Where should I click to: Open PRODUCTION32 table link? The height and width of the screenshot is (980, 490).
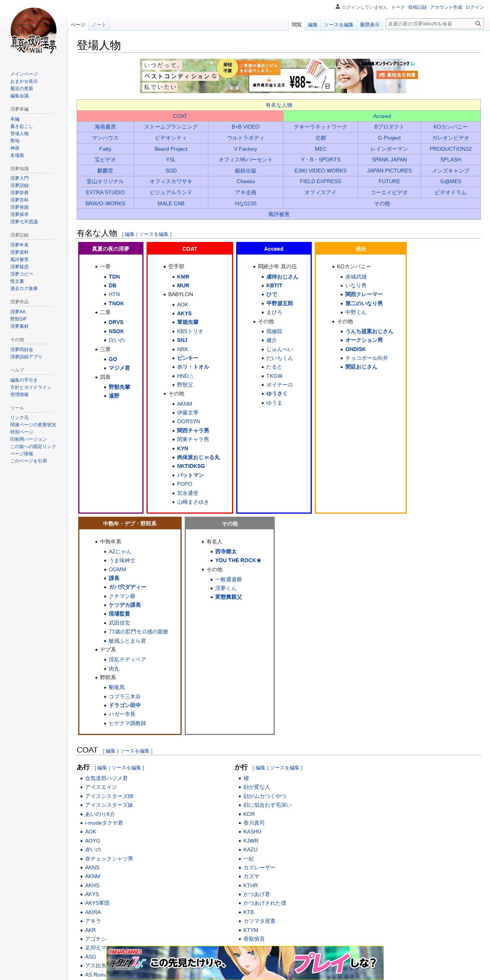(x=450, y=149)
